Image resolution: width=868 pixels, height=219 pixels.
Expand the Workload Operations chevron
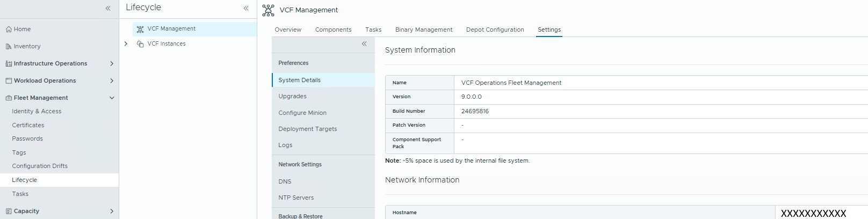[x=112, y=81]
